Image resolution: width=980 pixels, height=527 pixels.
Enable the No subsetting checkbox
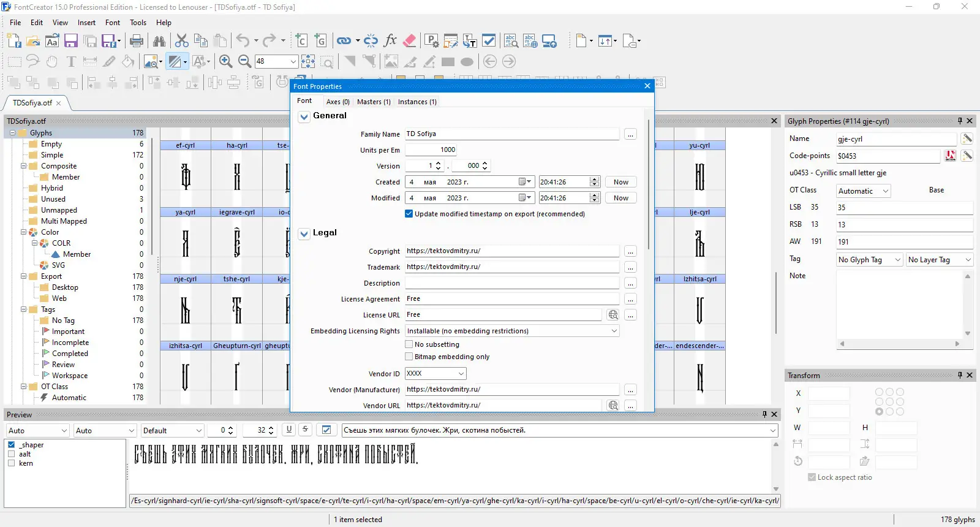click(x=409, y=344)
